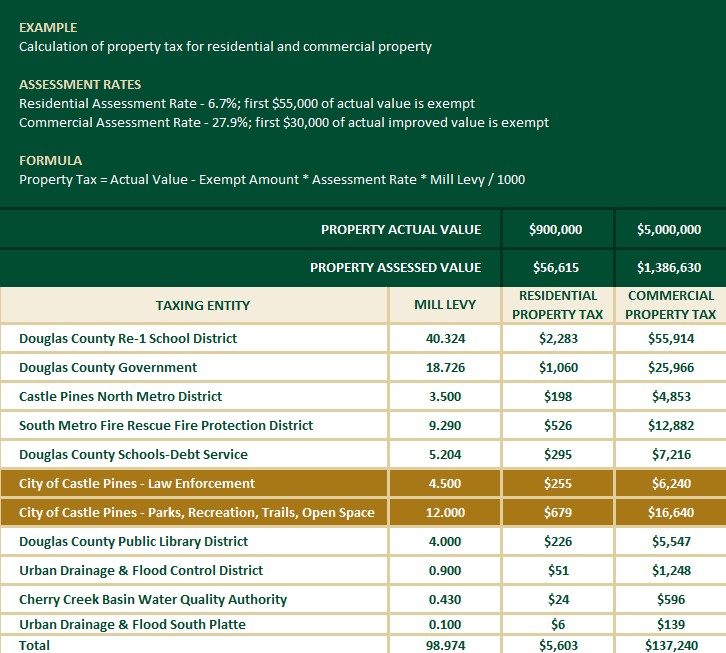Screen dimensions: 726x653
Task: Click the MILL LEVY column header
Action: pyautogui.click(x=445, y=305)
